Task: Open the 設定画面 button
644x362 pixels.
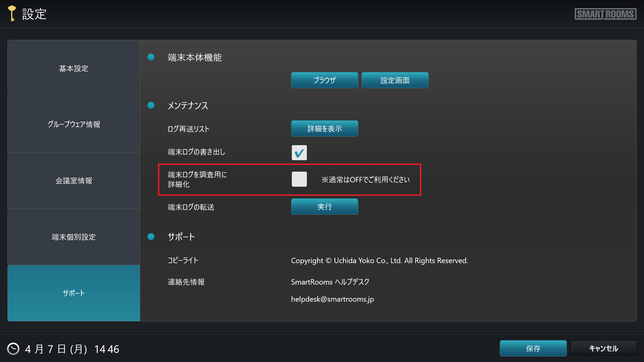Action: click(x=395, y=80)
